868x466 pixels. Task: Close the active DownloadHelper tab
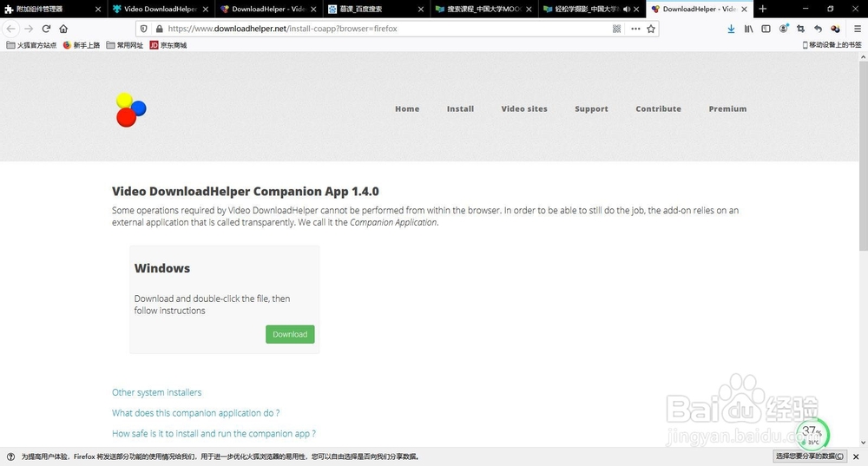click(744, 9)
